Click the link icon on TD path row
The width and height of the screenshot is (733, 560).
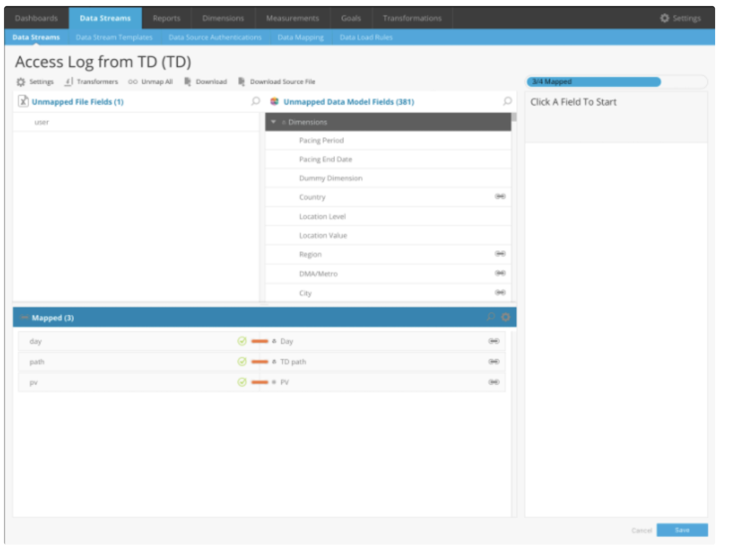[x=494, y=361]
